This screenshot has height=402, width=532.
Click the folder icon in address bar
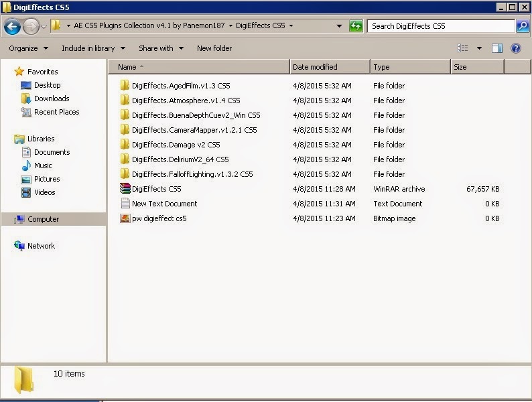click(56, 25)
